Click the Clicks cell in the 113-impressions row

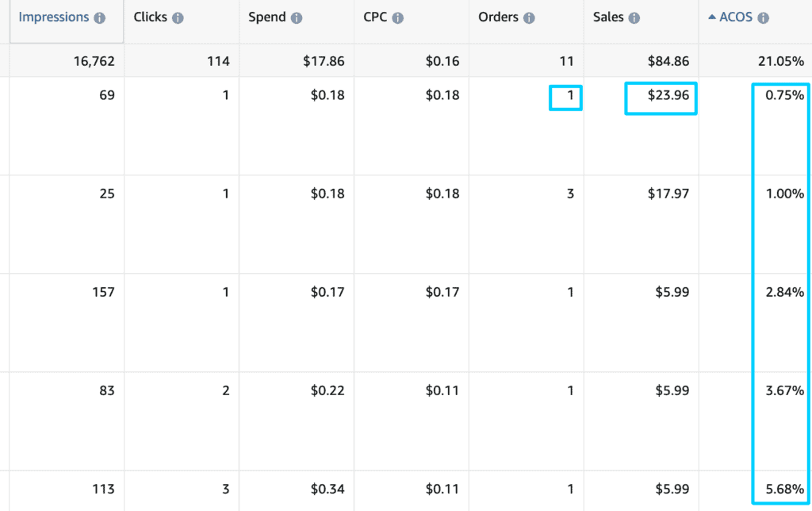(x=226, y=490)
